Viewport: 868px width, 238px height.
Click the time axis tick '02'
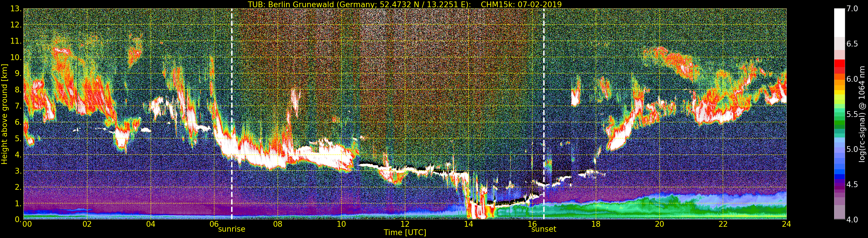[87, 224]
